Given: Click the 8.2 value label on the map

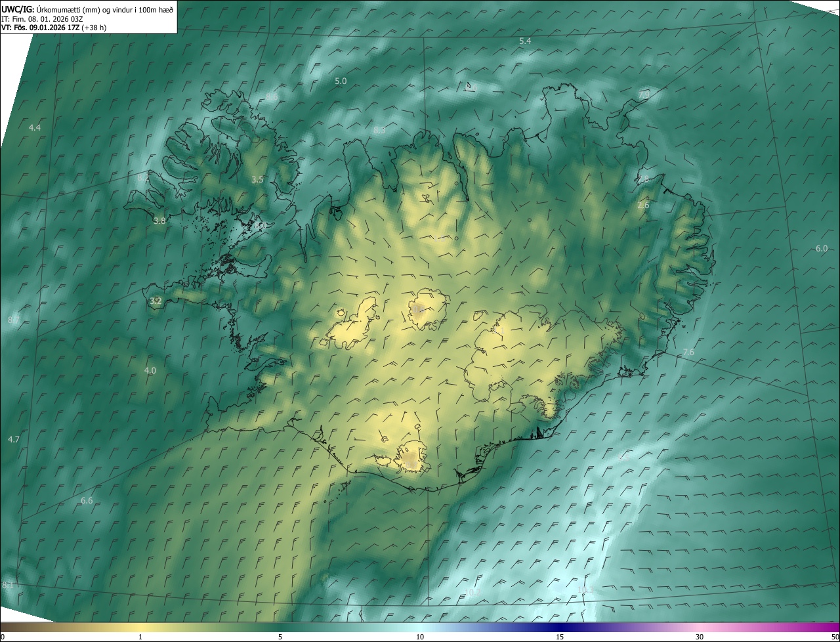Looking at the screenshot, I should [143, 178].
